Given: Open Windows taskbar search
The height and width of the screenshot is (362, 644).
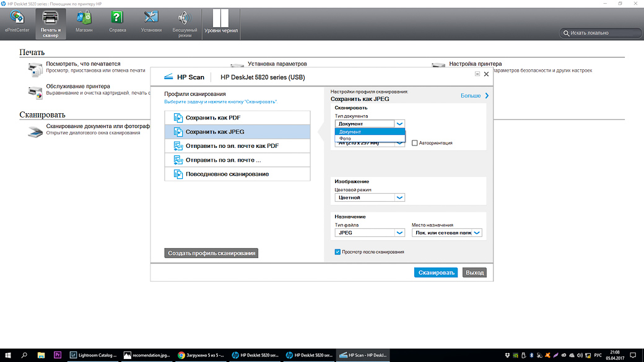Looking at the screenshot, I should [x=24, y=355].
